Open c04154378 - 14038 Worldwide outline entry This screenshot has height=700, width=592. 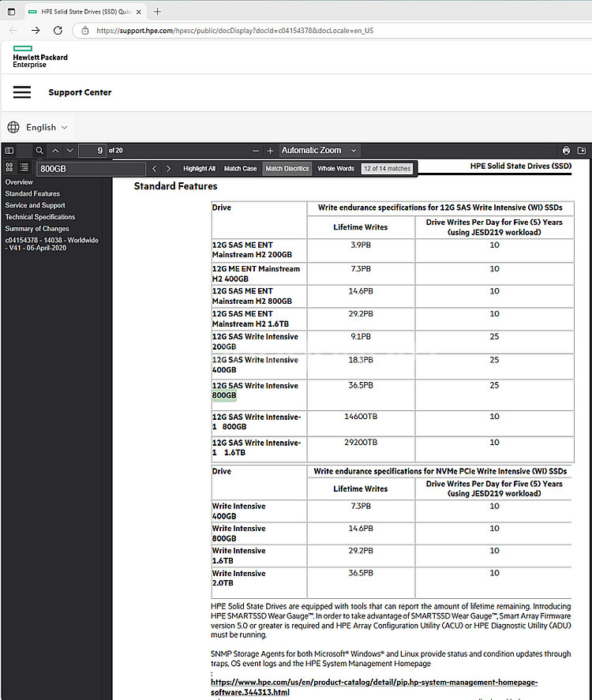click(x=51, y=244)
